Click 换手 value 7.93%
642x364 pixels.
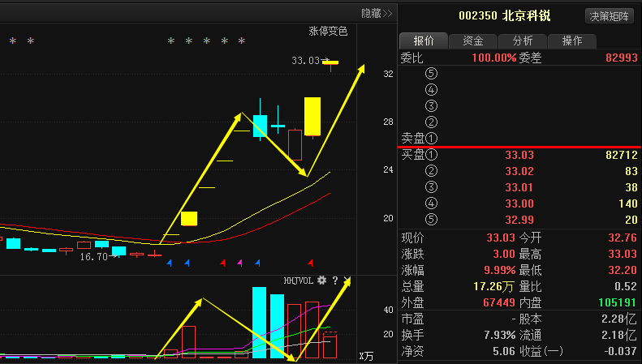[499, 335]
